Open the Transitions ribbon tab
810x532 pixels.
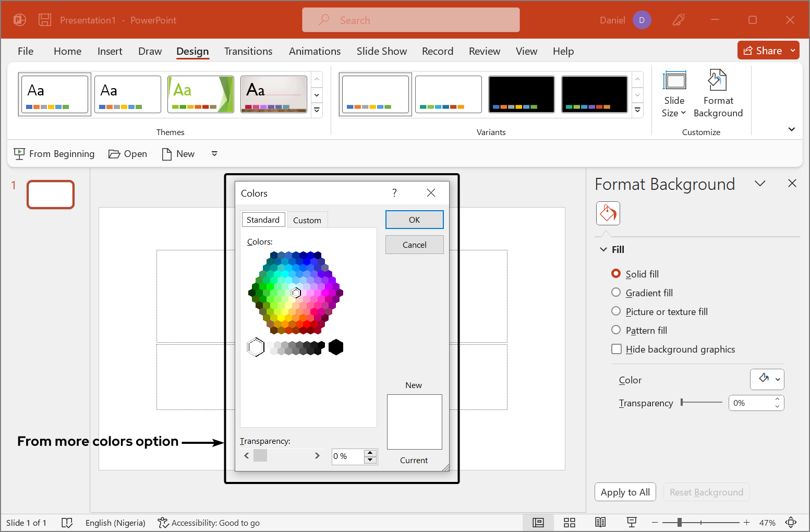click(x=248, y=51)
